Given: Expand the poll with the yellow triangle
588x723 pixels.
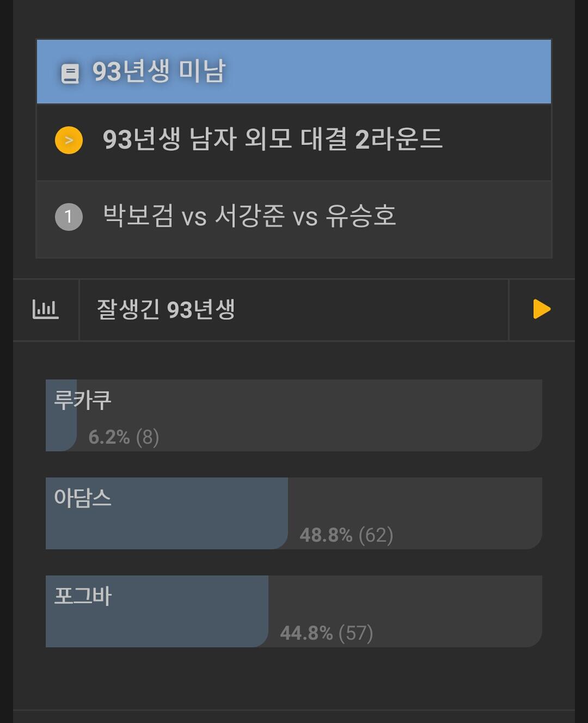Looking at the screenshot, I should coord(541,309).
